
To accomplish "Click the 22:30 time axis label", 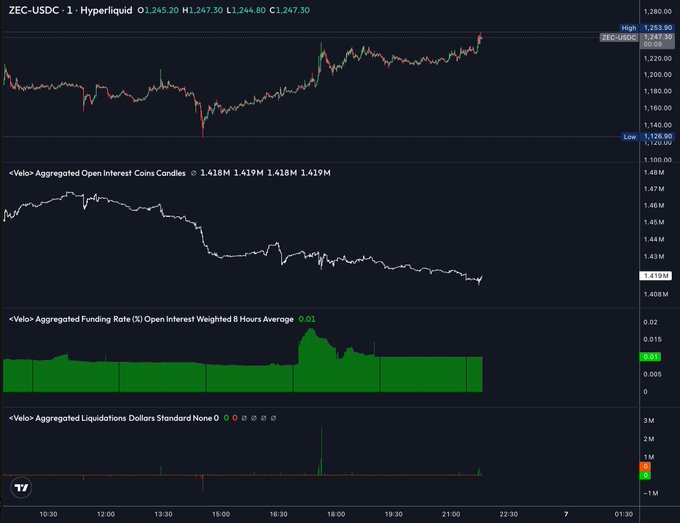I will 509,514.
